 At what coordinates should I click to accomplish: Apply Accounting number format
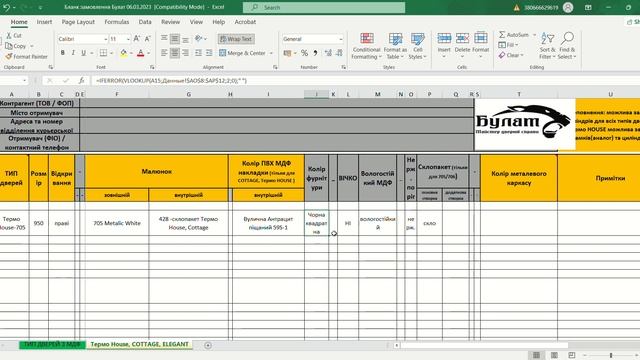288,53
